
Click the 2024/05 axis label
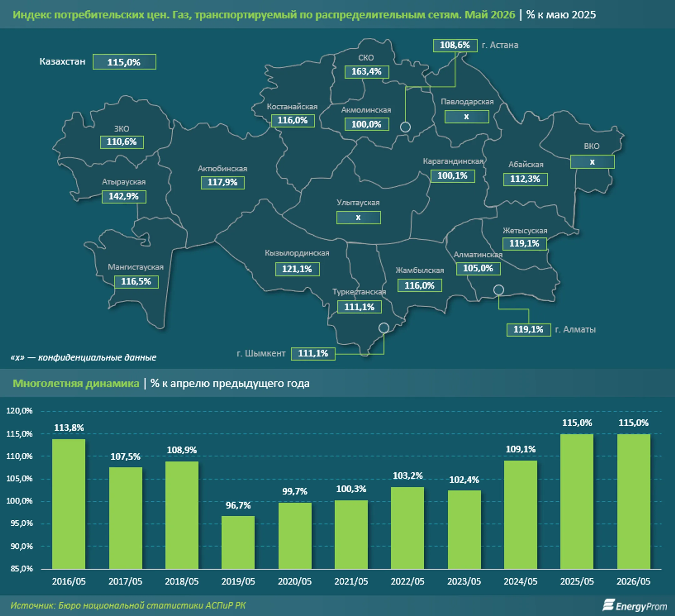tap(520, 582)
